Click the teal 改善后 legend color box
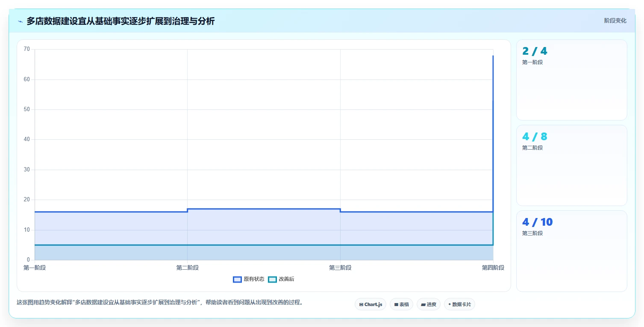This screenshot has height=327, width=644. coord(272,279)
